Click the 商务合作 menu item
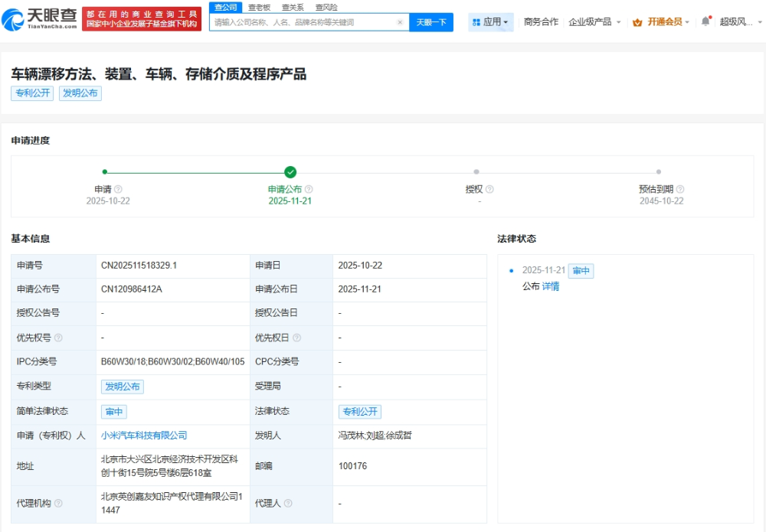 tap(541, 22)
